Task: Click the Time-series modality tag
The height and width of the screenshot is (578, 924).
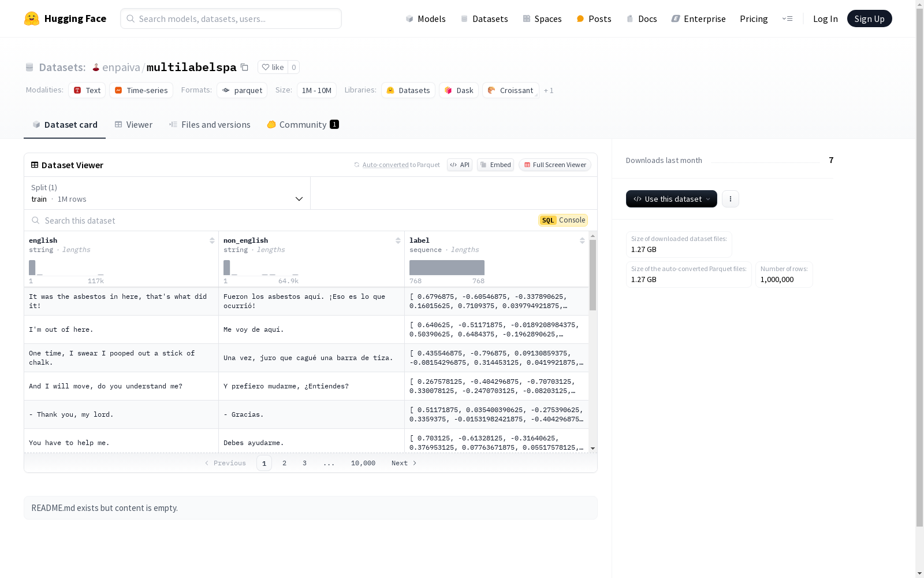Action: click(141, 90)
